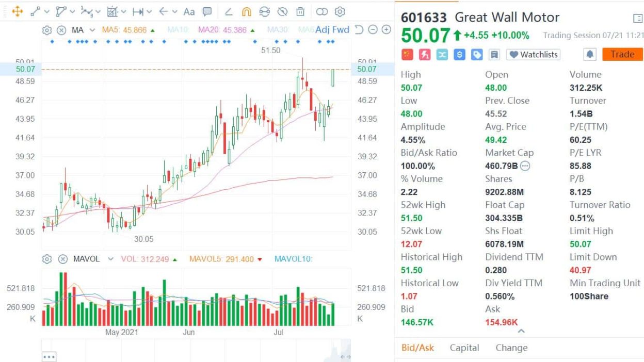Open the panel layout icon beside stock name
Screen dimensions: 644x362
coord(637,19)
